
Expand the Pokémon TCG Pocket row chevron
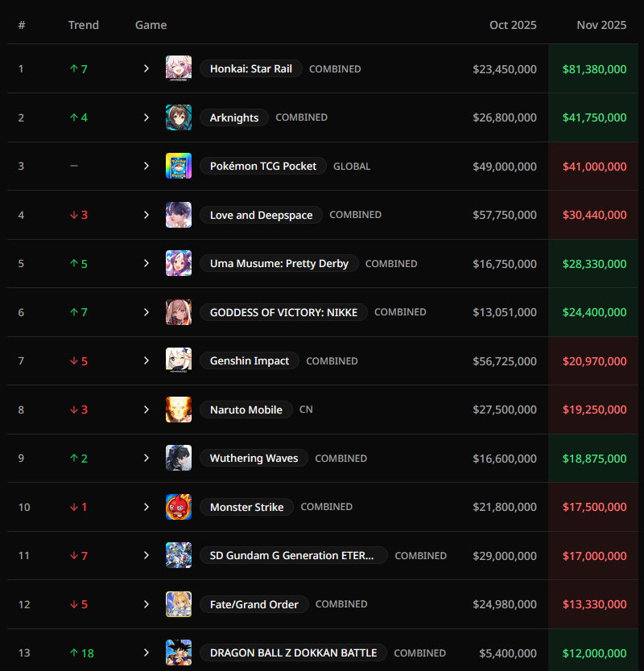[x=147, y=166]
